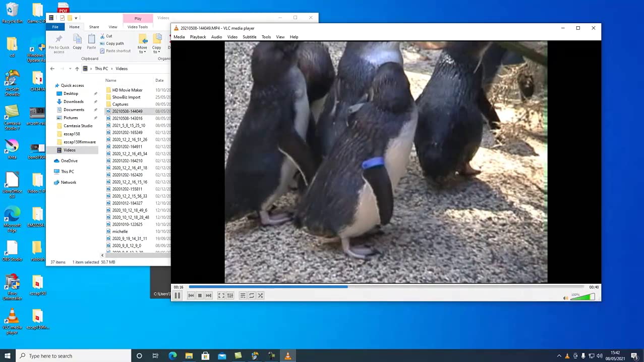Open Quick Access Toolbar customize dropdown
The width and height of the screenshot is (644, 362).
pyautogui.click(x=76, y=18)
